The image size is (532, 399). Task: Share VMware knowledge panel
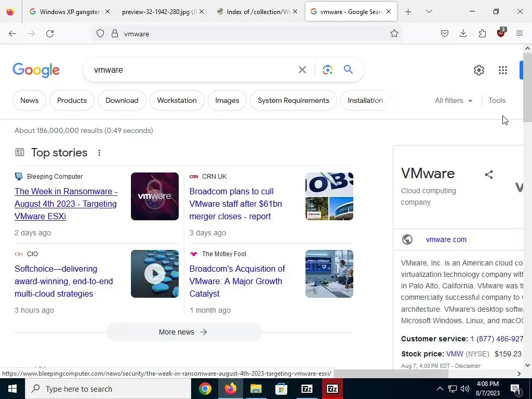coord(488,175)
